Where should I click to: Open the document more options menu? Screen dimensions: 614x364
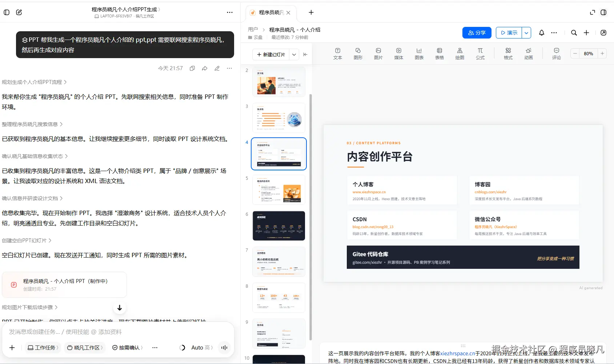coord(554,33)
